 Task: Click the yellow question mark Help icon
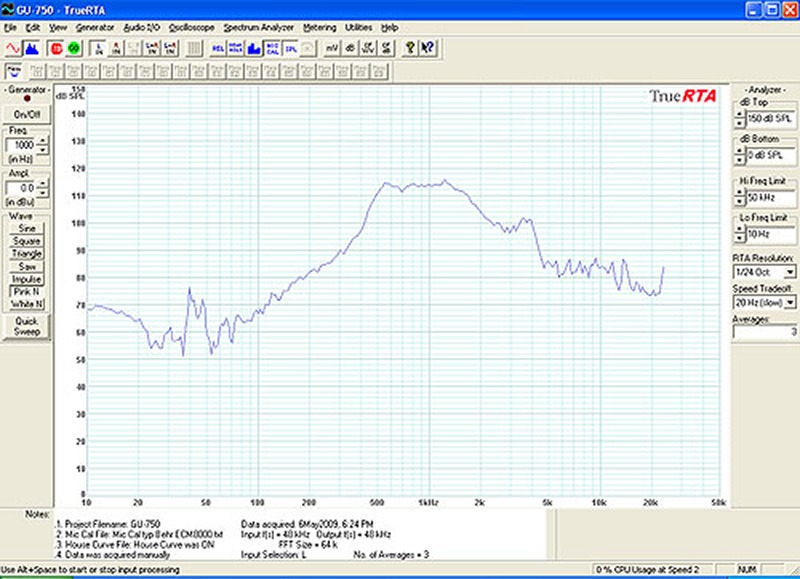[x=410, y=48]
